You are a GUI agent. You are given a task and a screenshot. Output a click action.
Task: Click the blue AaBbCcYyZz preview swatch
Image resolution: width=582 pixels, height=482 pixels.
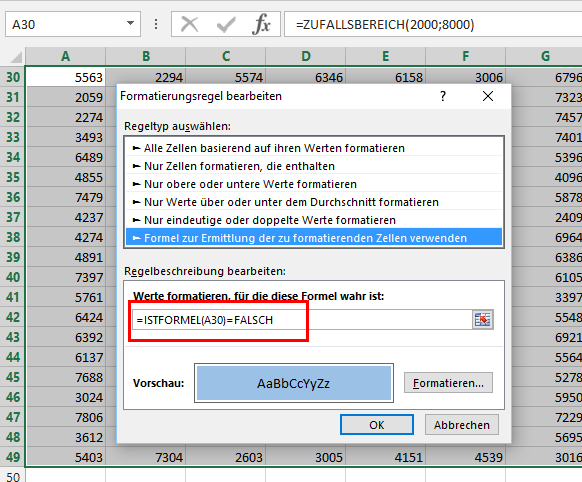click(x=294, y=383)
